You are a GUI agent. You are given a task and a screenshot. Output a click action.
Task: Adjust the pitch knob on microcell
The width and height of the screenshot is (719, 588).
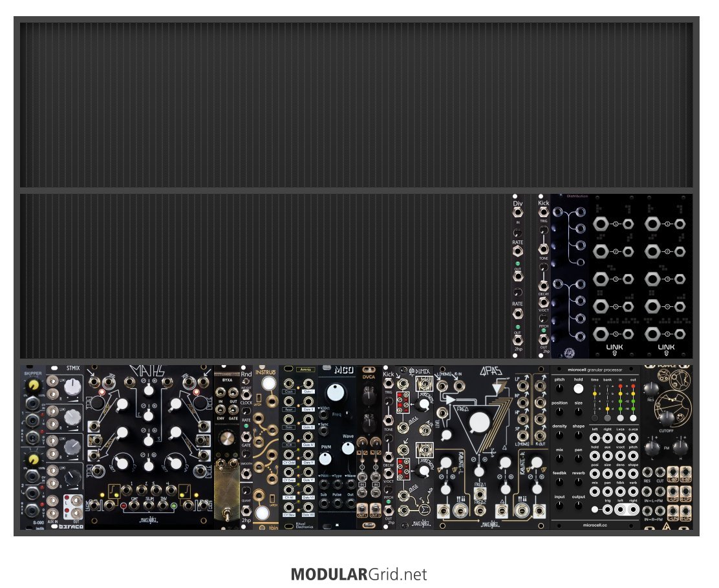coord(559,388)
